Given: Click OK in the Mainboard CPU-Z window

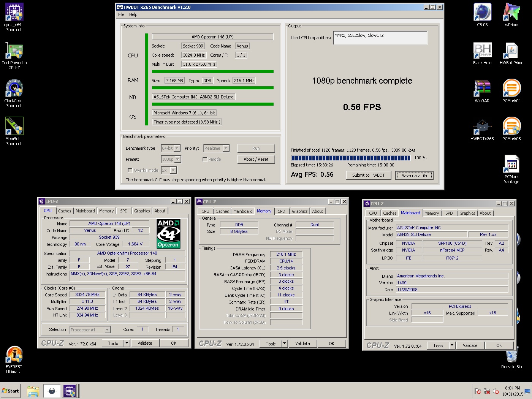Looking at the screenshot, I should pyautogui.click(x=499, y=345).
